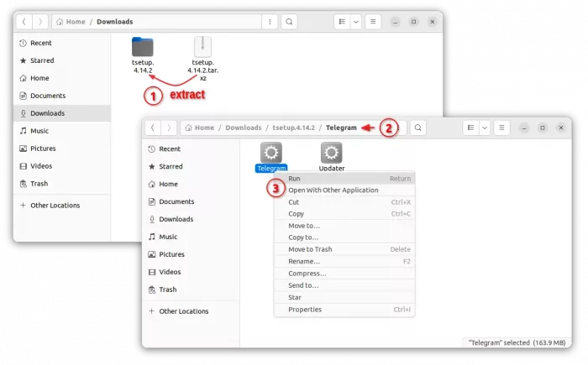Select Properties in the context menu
This screenshot has height=365, width=588.
click(305, 310)
